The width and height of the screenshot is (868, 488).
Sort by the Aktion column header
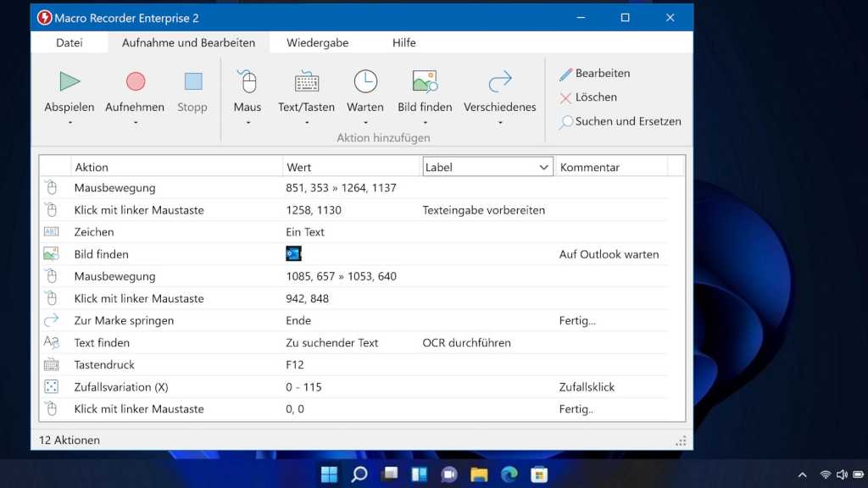click(177, 167)
